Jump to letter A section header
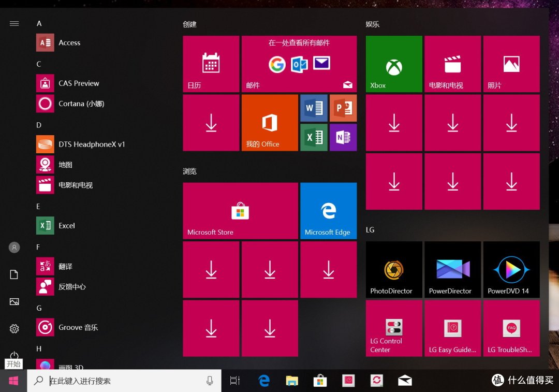 pos(39,23)
